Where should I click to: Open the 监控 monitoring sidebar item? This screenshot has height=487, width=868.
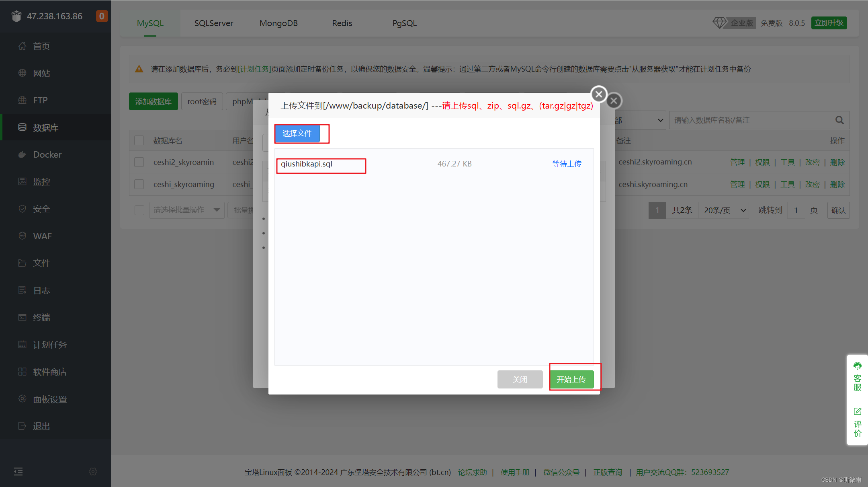pos(55,182)
